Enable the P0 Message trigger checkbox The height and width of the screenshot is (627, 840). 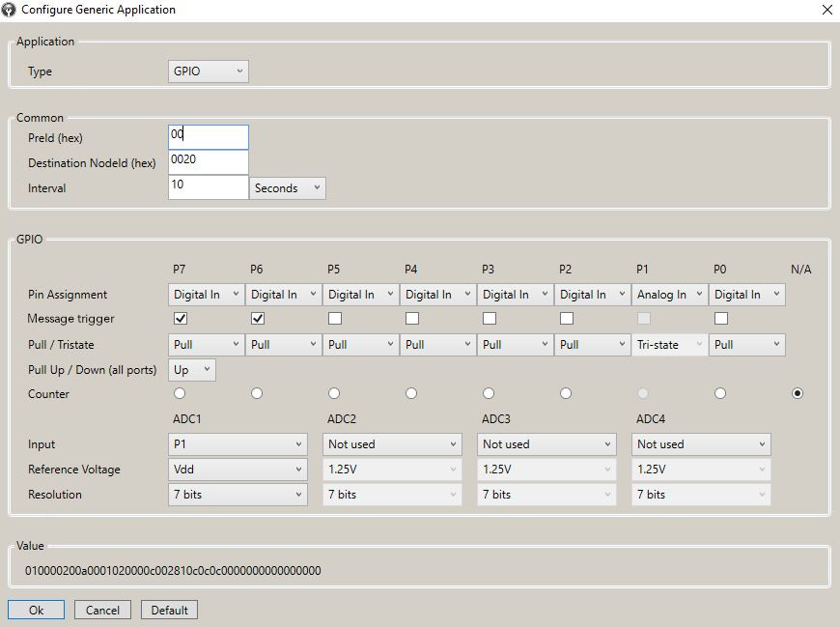point(721,318)
